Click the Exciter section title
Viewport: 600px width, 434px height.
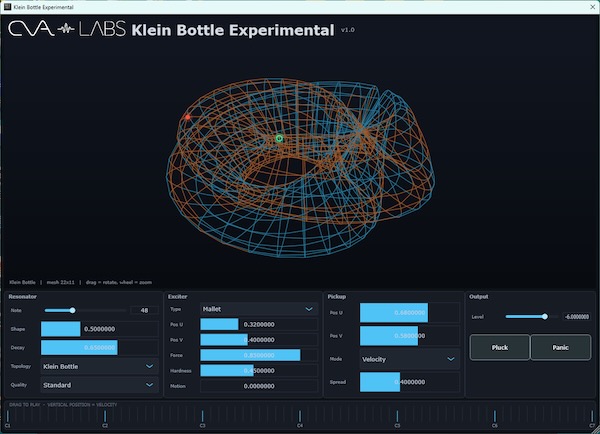[x=178, y=296]
